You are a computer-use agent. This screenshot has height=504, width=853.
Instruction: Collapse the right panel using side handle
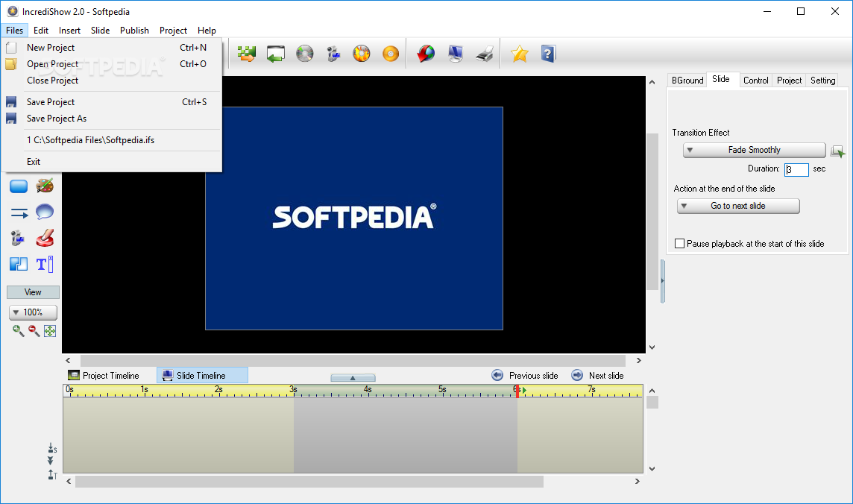pos(663,281)
